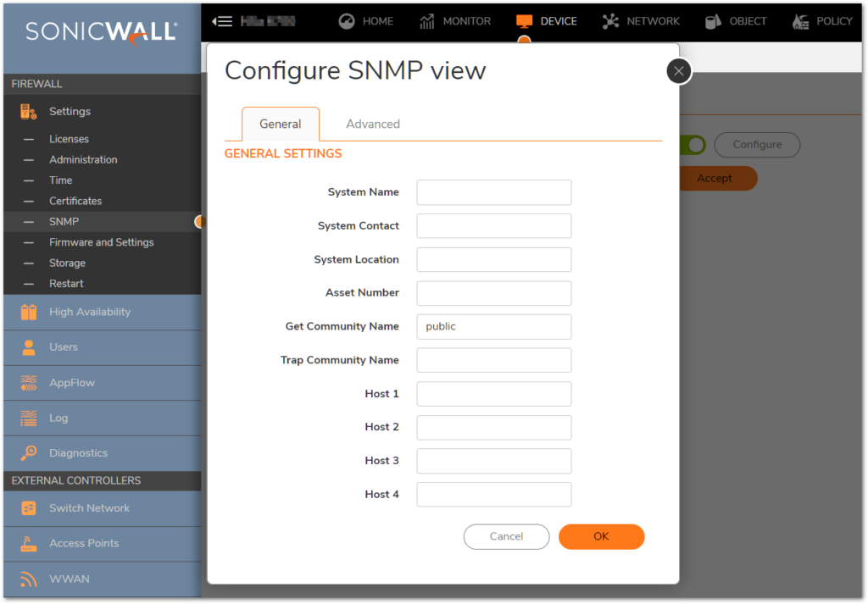The image size is (868, 604).
Task: Click the OK button to save settings
Action: (601, 536)
